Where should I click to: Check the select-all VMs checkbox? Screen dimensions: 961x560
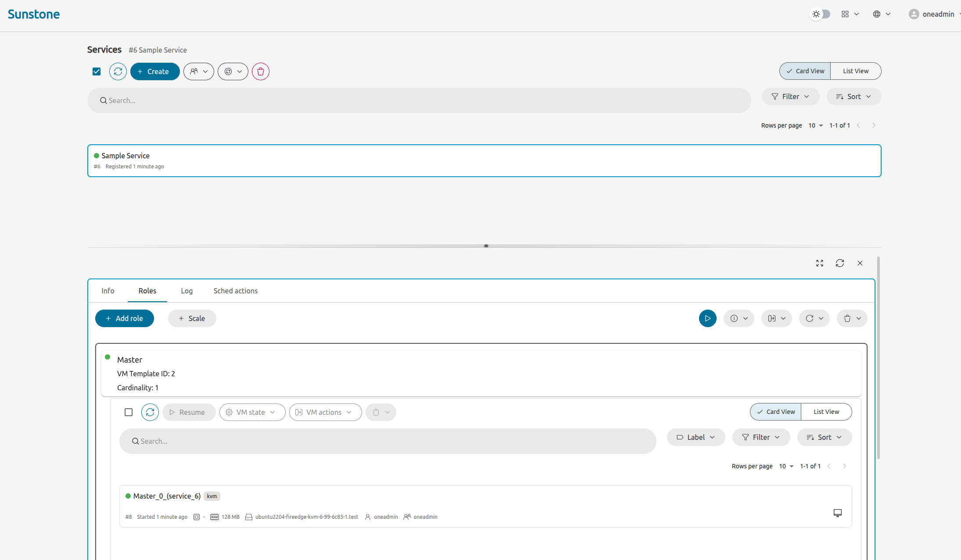(x=129, y=412)
